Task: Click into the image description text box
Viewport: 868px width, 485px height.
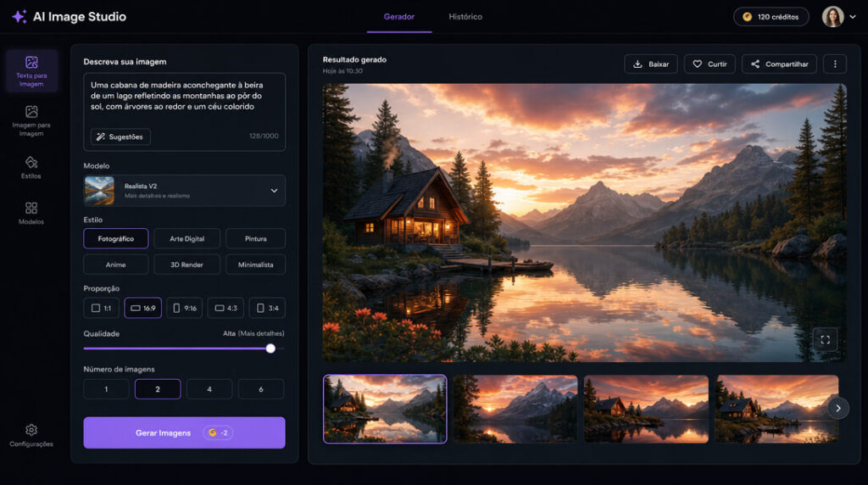Action: pyautogui.click(x=184, y=112)
